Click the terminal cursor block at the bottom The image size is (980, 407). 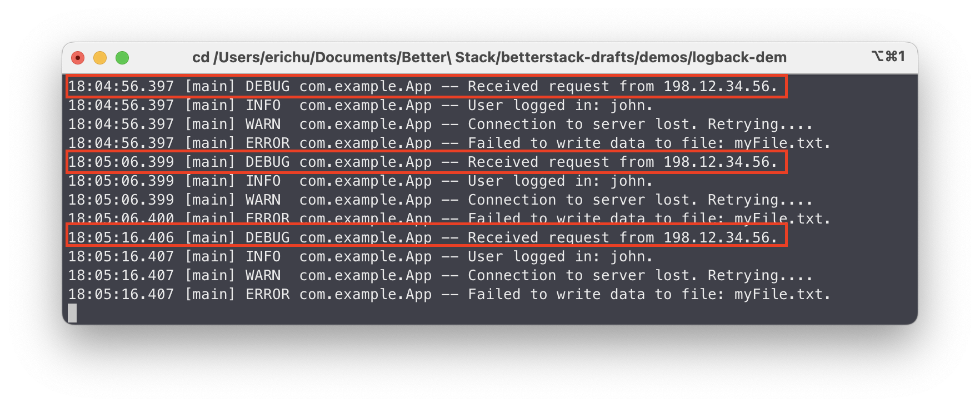[72, 313]
